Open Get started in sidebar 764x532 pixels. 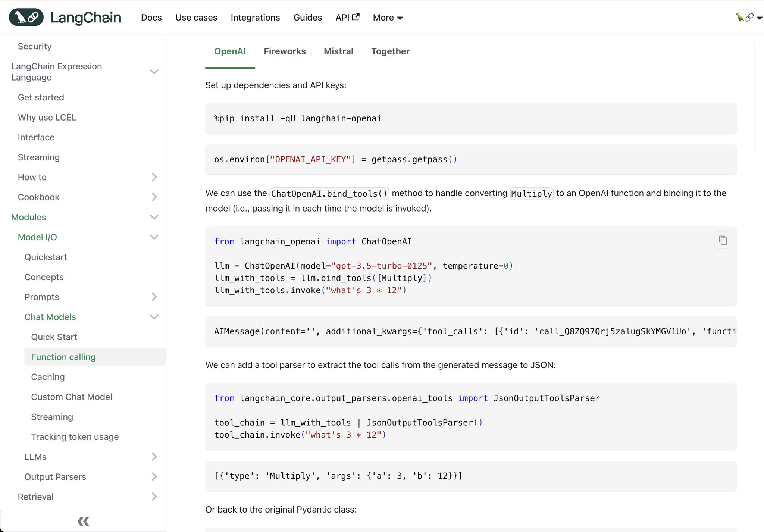pyautogui.click(x=41, y=97)
